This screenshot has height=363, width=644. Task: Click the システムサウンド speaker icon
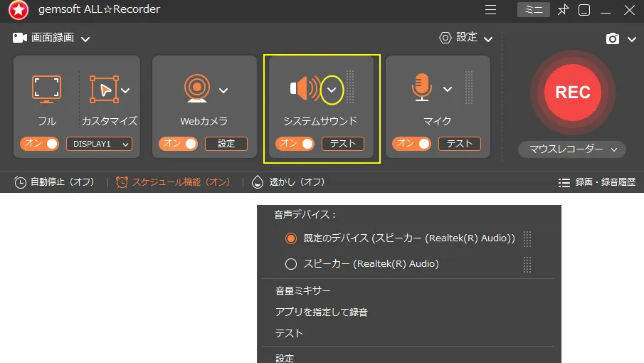tap(305, 88)
